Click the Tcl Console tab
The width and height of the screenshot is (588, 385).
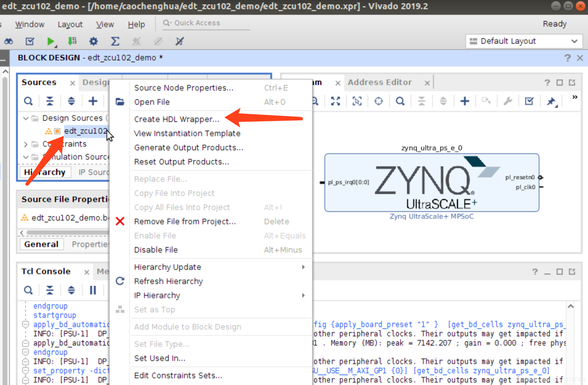click(x=46, y=271)
